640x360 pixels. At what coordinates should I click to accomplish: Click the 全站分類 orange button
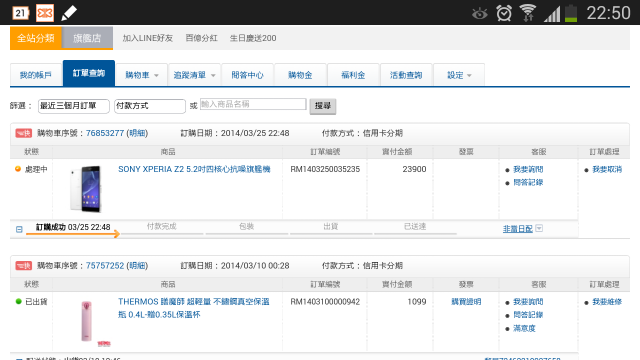[36, 38]
